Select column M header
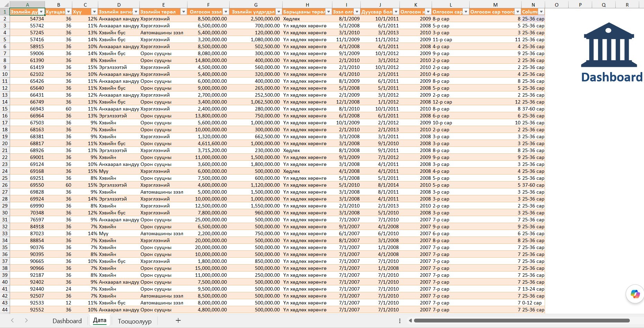644x328 pixels. pos(495,5)
